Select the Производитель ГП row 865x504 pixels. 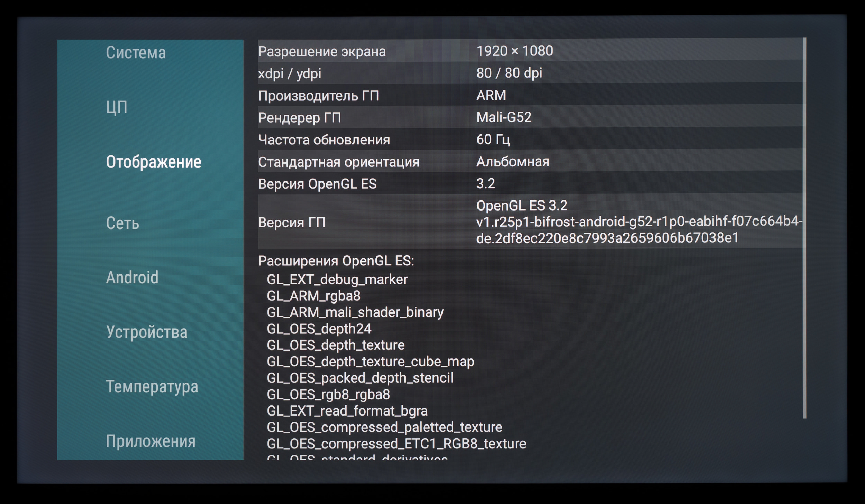point(529,95)
